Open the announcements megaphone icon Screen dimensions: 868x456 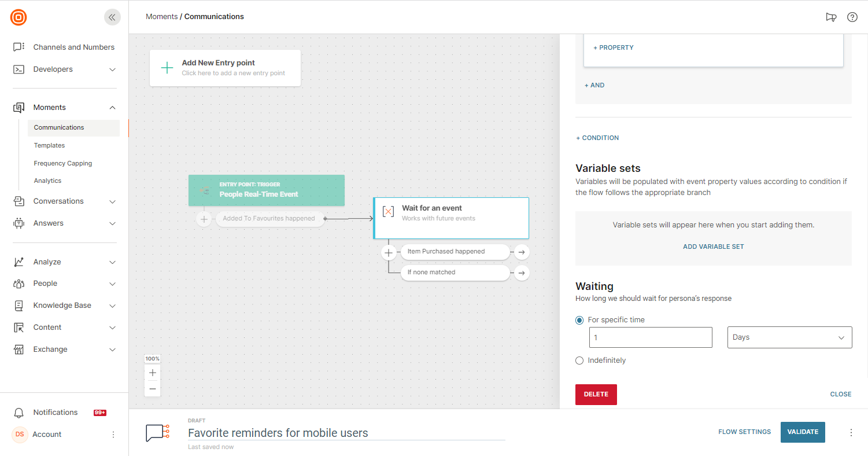point(831,17)
